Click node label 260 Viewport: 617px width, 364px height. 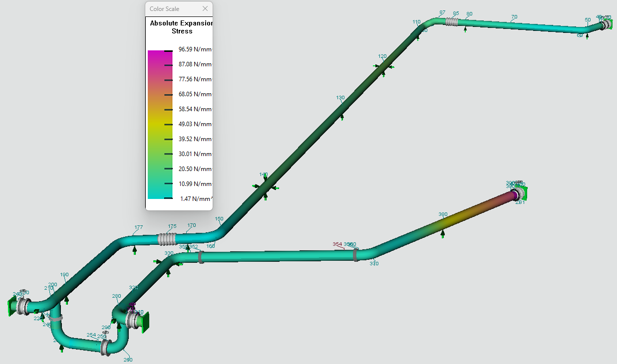point(128,360)
